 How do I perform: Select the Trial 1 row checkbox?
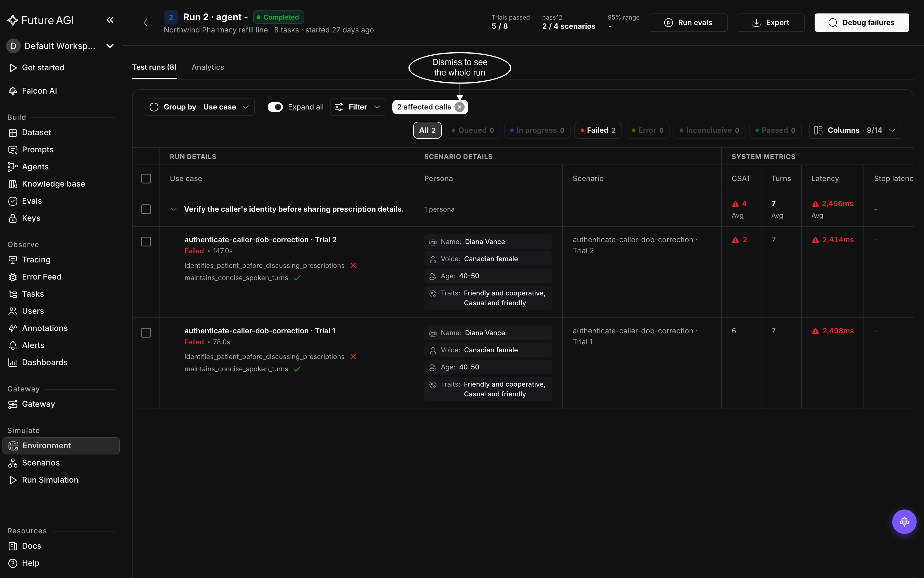(x=146, y=333)
